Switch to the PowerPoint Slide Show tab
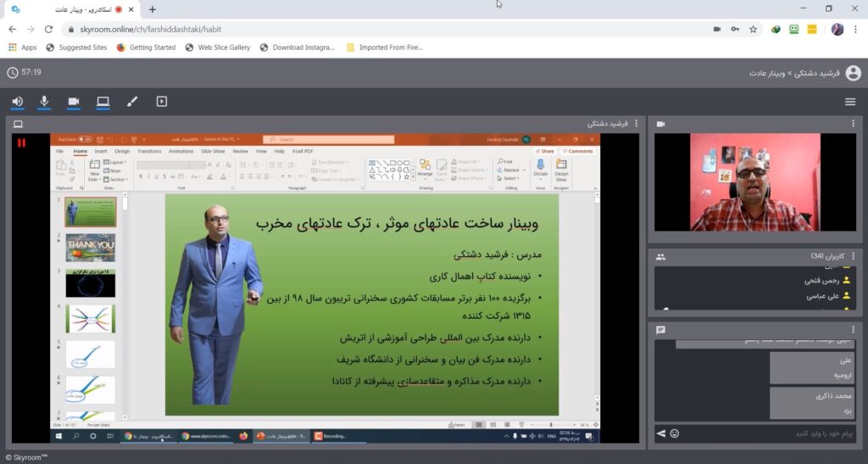This screenshot has height=464, width=868. click(213, 151)
